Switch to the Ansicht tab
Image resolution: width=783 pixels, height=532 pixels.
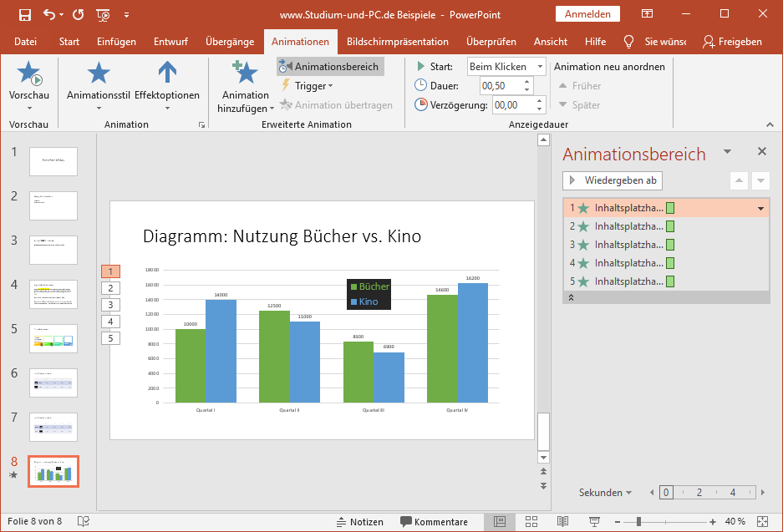[551, 42]
